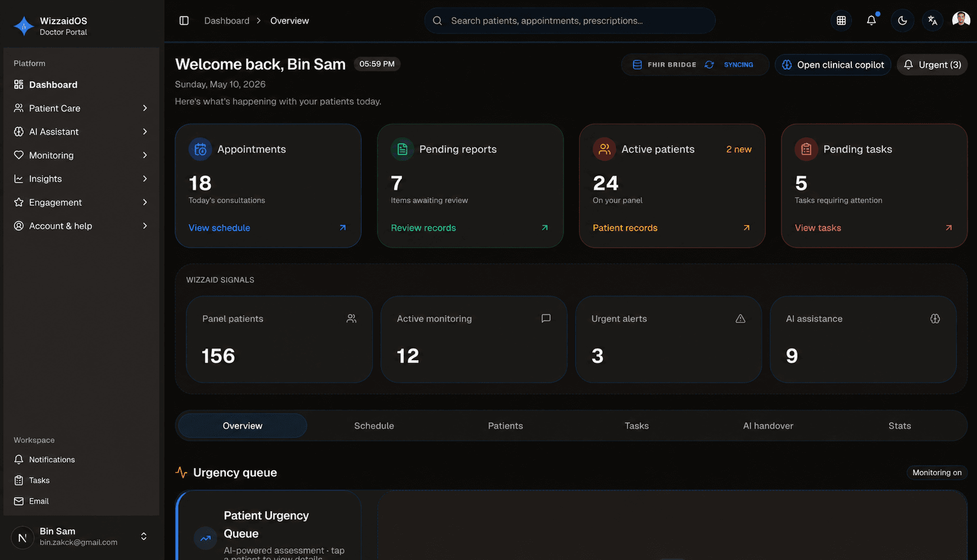
Task: Click the AI assistance 9 card
Action: [x=863, y=340]
